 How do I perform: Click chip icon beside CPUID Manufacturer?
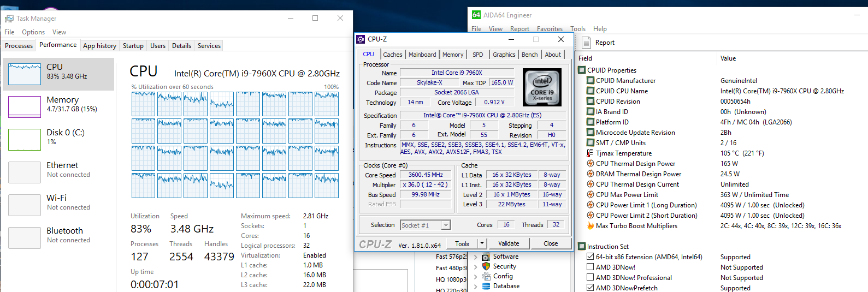pos(591,80)
